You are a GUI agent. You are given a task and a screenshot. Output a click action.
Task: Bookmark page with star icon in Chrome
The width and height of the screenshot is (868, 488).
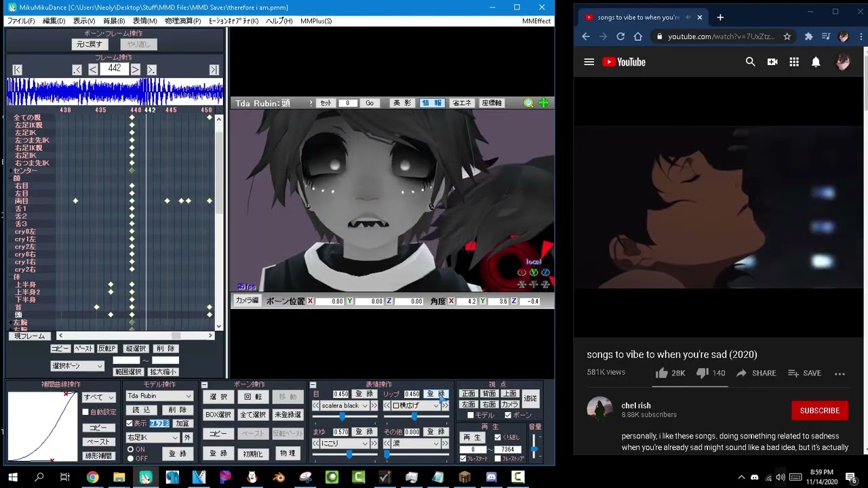[x=787, y=37]
